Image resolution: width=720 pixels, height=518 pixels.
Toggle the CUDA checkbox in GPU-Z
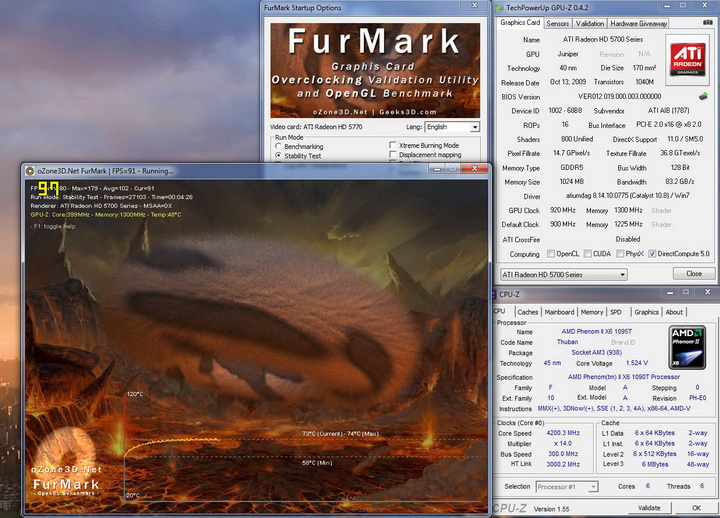[587, 253]
